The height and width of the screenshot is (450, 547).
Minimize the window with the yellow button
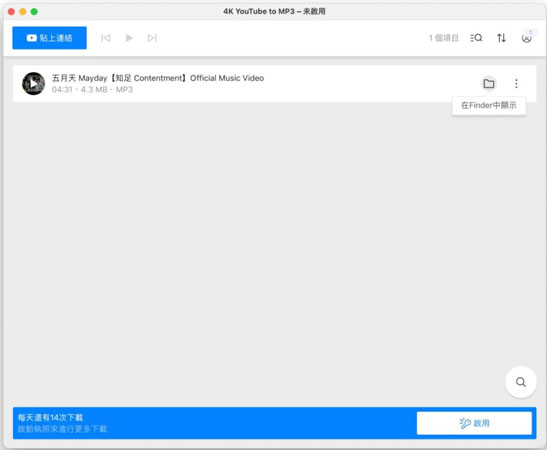click(x=23, y=12)
